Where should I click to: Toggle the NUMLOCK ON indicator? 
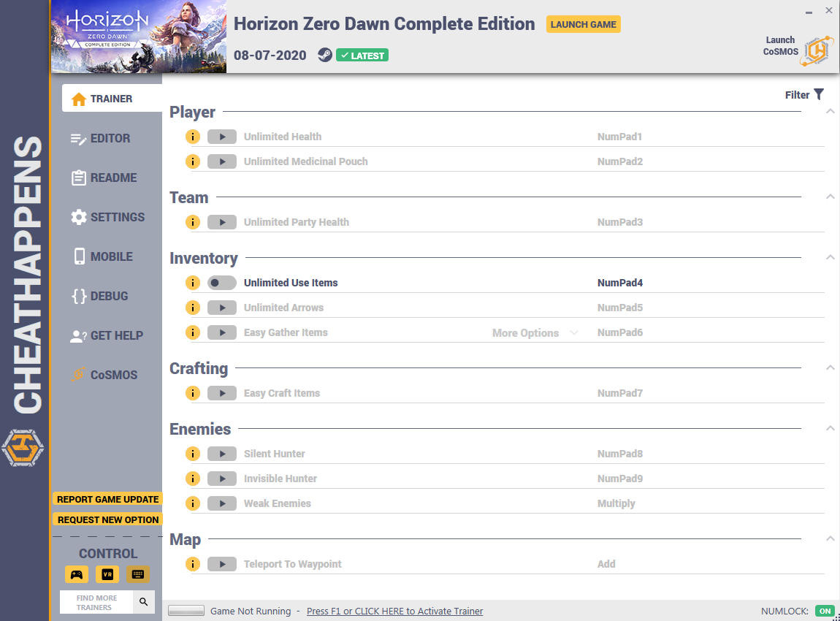(x=825, y=611)
